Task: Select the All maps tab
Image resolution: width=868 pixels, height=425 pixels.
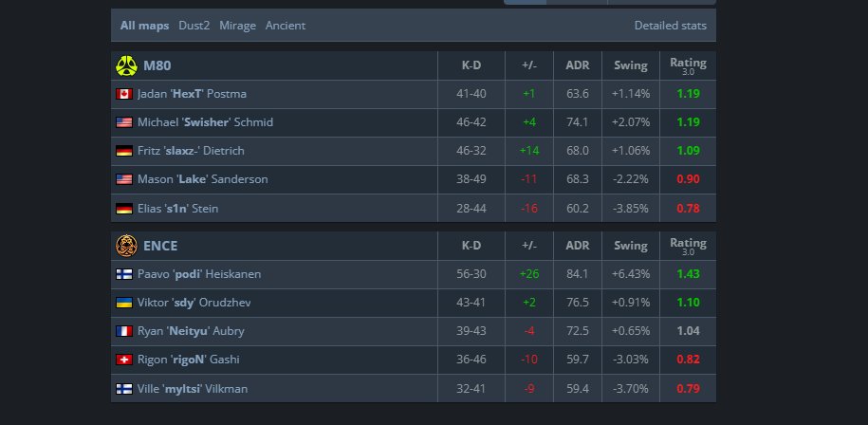Action: pyautogui.click(x=144, y=26)
